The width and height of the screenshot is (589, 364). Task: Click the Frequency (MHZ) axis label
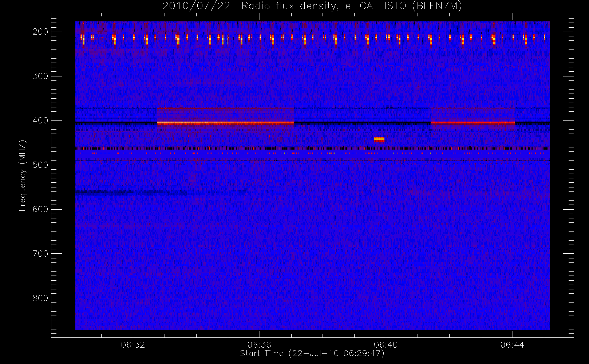23,175
